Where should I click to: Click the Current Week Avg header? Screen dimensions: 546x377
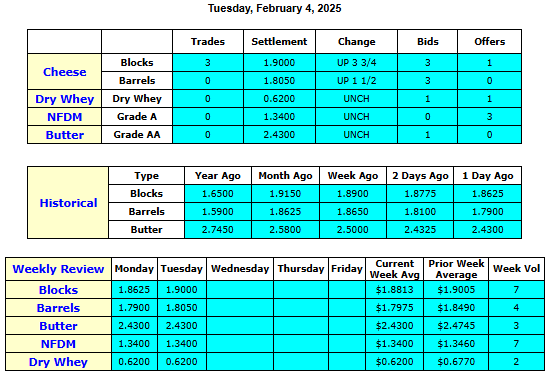tap(395, 269)
